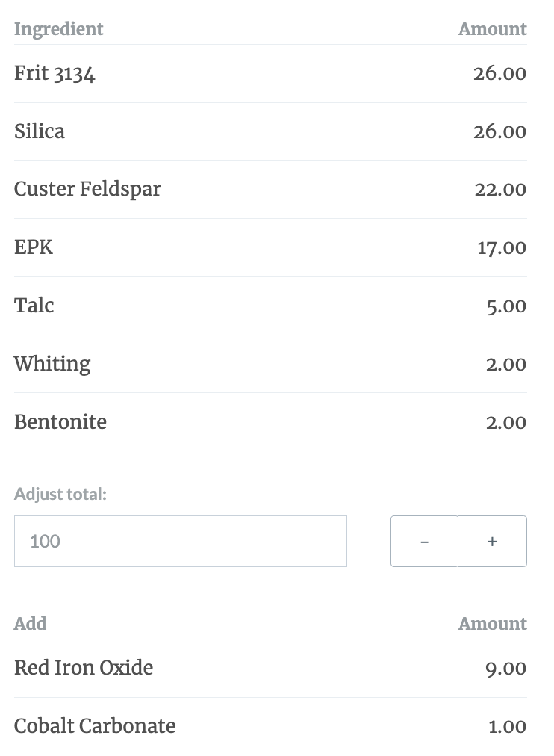Image resolution: width=554 pixels, height=756 pixels.
Task: Select the 26.00 amount for Frit 3134
Action: pyautogui.click(x=499, y=74)
